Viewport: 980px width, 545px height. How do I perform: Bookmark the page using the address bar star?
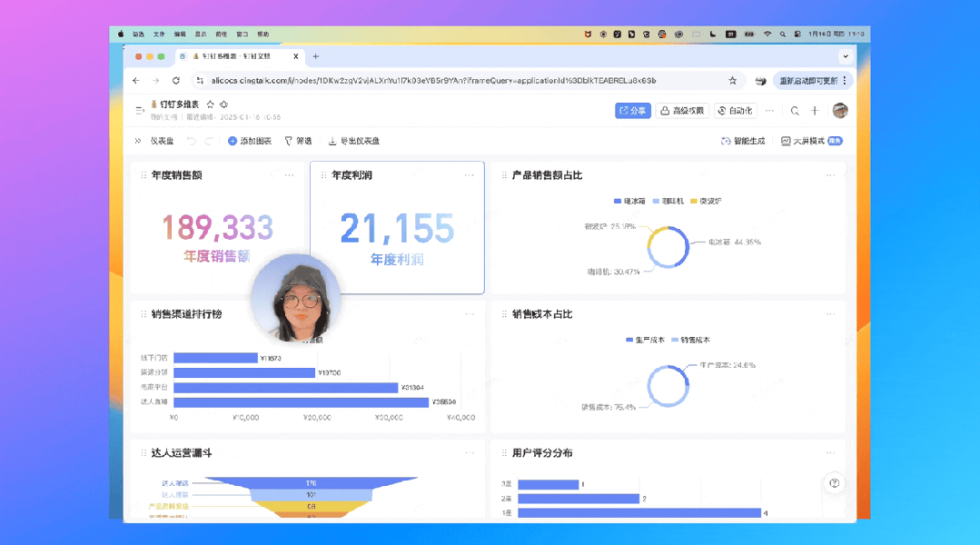(x=732, y=80)
